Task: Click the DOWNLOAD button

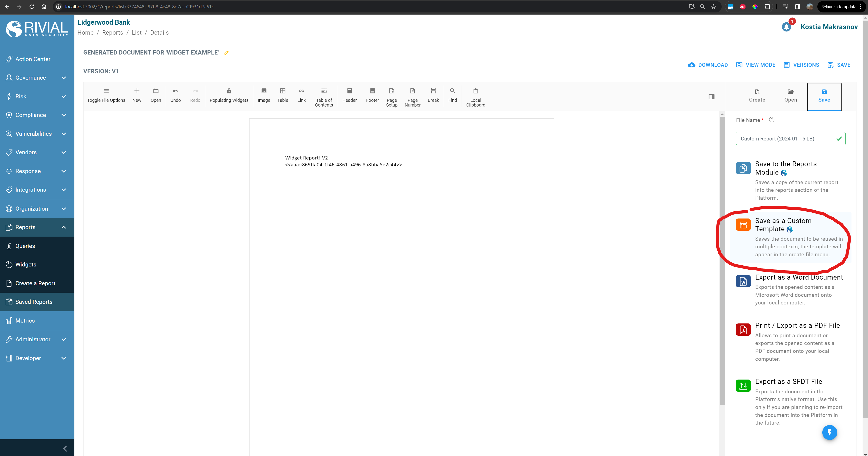Action: 708,65
